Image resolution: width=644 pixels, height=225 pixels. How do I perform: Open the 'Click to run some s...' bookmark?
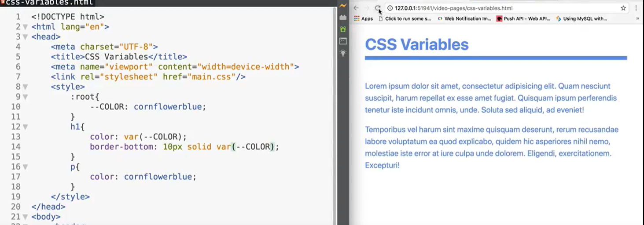tap(405, 18)
